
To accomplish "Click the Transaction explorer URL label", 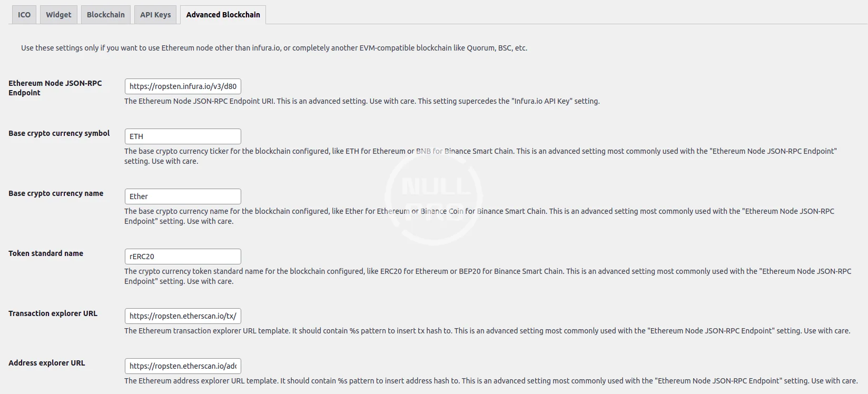I will 53,313.
